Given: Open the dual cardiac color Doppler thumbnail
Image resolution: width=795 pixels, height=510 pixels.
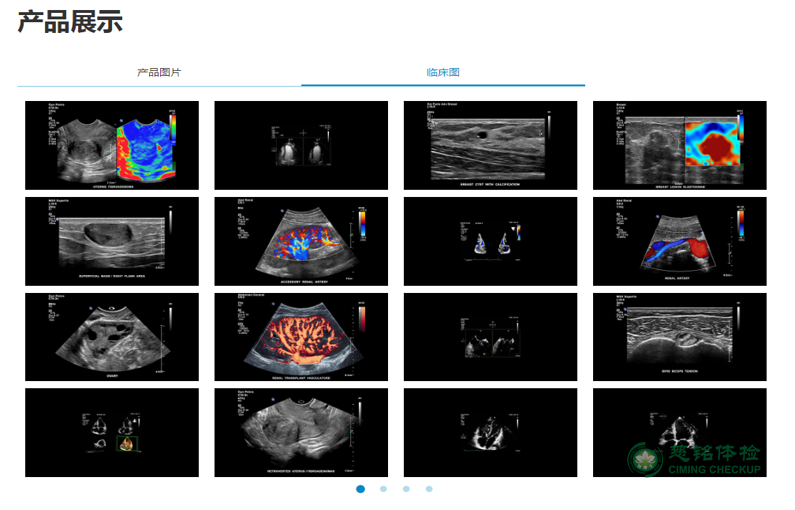Looking at the screenshot, I should tap(490, 241).
